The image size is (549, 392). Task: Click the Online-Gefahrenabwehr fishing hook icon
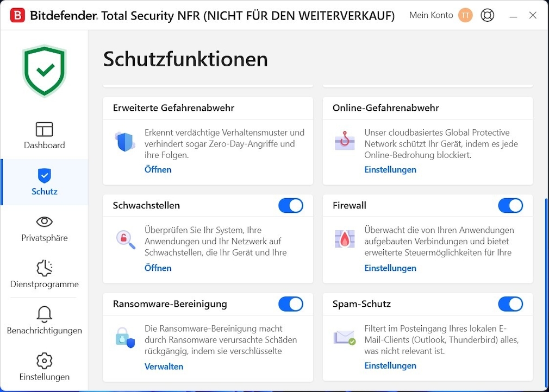[345, 142]
